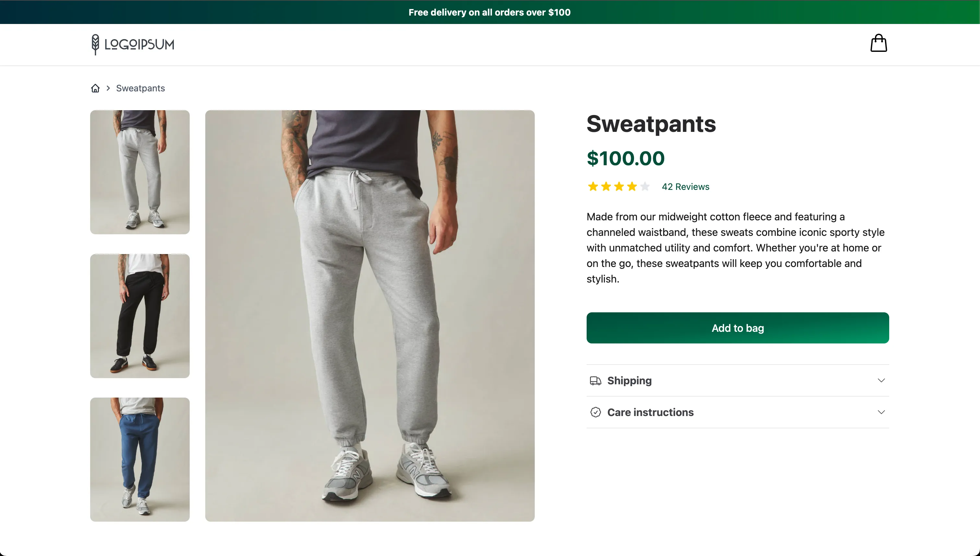Screen dimensions: 980x556
Task: Open the Shipping accordion heading
Action: 629,381
